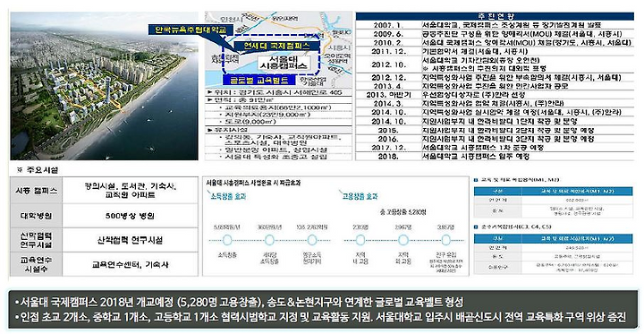Screen dimensions: 644x334
Task: Click the circle marker above '지역 외 고용'
Action: [x=402, y=240]
